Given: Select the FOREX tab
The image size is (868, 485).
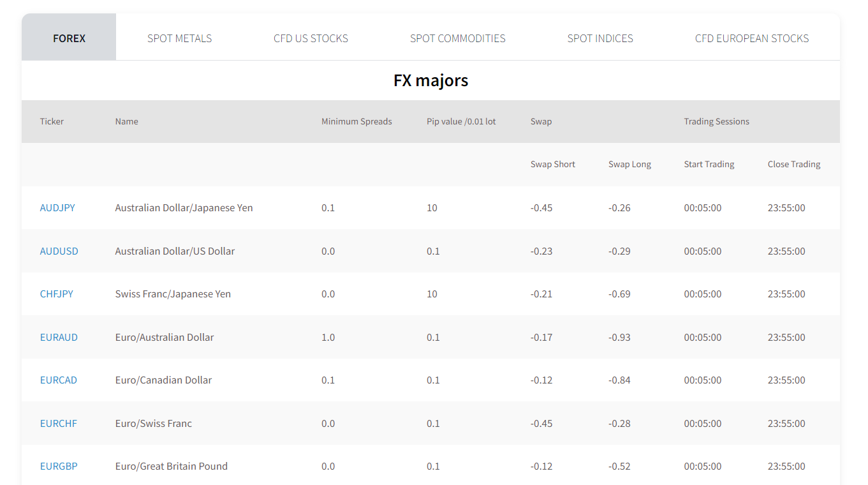Looking at the screenshot, I should [x=69, y=38].
